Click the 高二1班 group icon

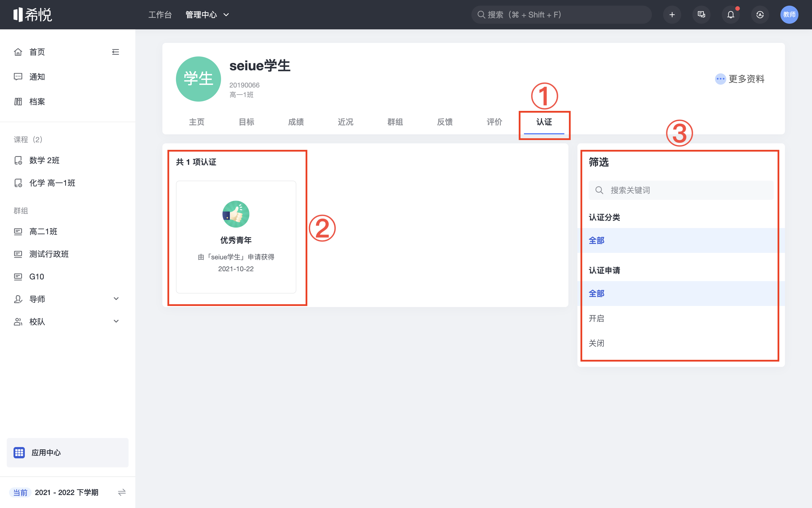coord(18,231)
